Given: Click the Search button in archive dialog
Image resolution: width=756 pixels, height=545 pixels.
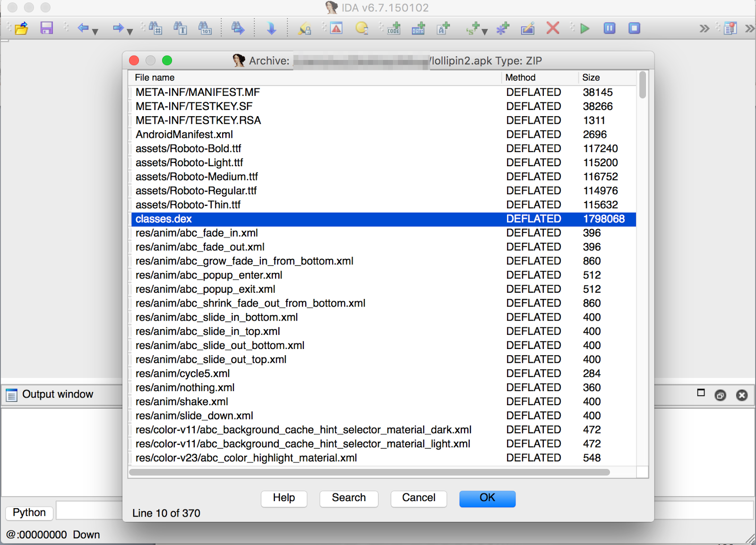Looking at the screenshot, I should point(349,498).
